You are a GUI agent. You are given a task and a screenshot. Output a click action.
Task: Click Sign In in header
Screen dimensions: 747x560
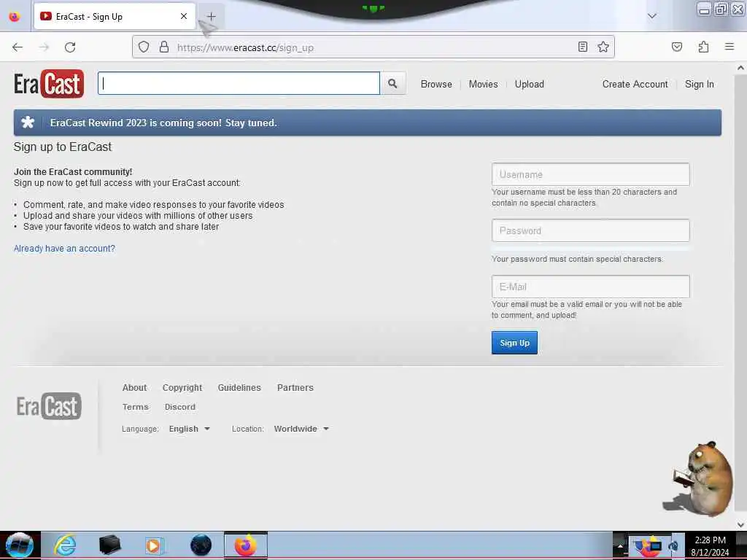[699, 84]
